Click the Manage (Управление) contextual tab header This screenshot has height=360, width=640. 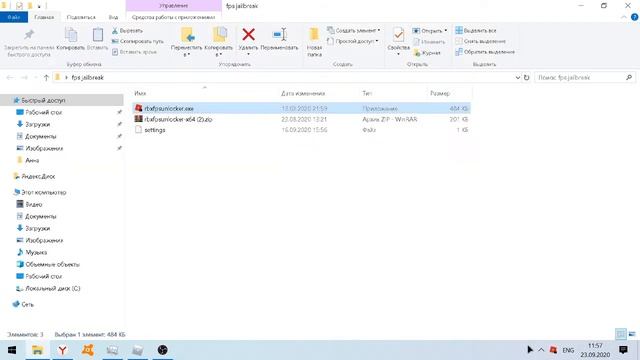click(173, 6)
